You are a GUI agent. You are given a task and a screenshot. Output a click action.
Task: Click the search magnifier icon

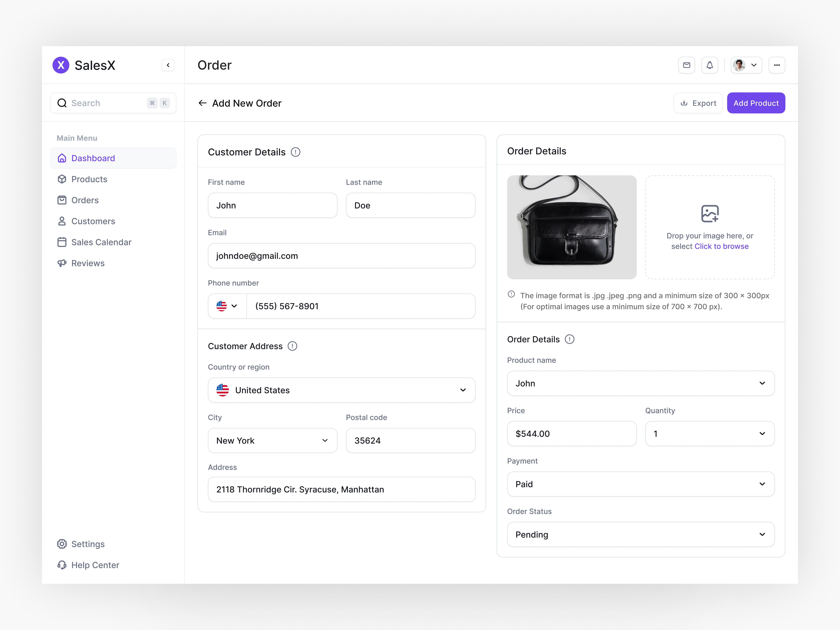62,103
